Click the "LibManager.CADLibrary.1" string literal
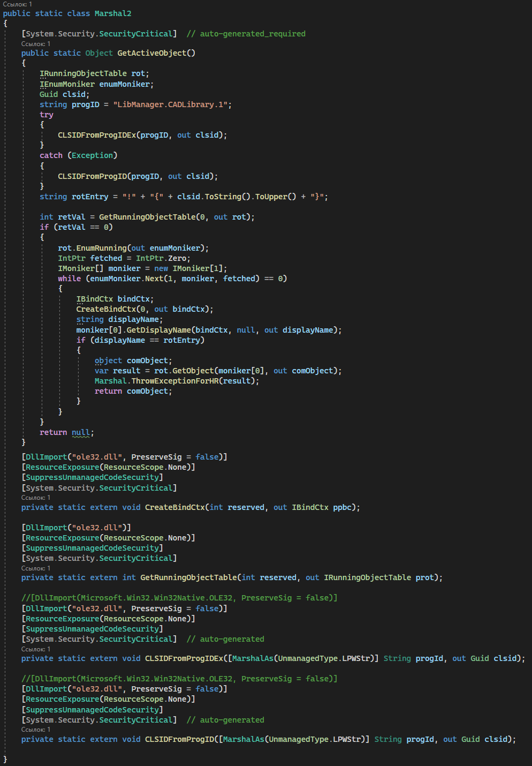The width and height of the screenshot is (532, 766). (172, 104)
